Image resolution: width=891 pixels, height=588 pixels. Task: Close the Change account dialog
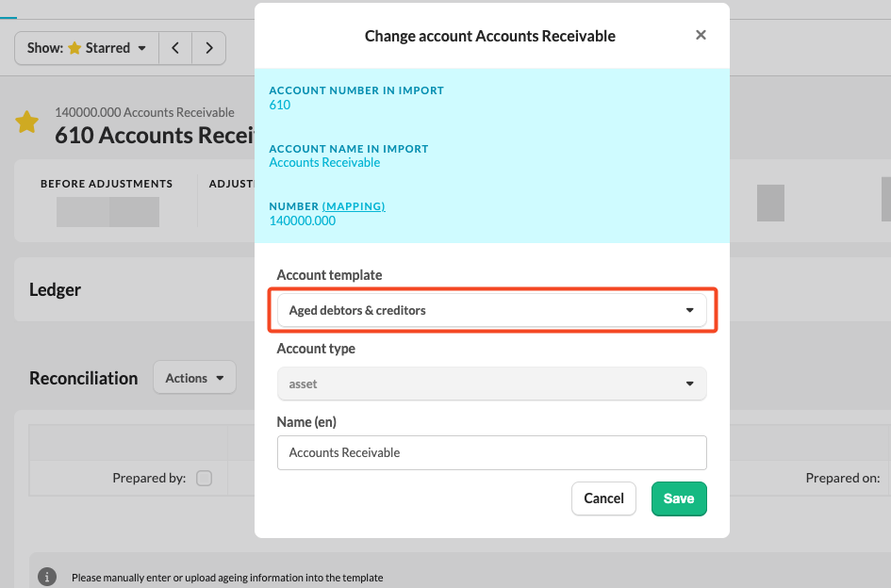click(701, 35)
